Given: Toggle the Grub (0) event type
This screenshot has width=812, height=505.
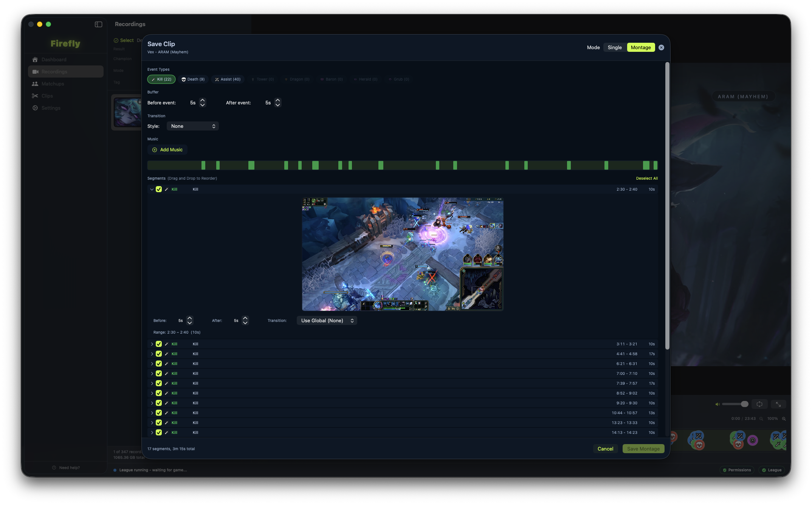Looking at the screenshot, I should (x=399, y=79).
